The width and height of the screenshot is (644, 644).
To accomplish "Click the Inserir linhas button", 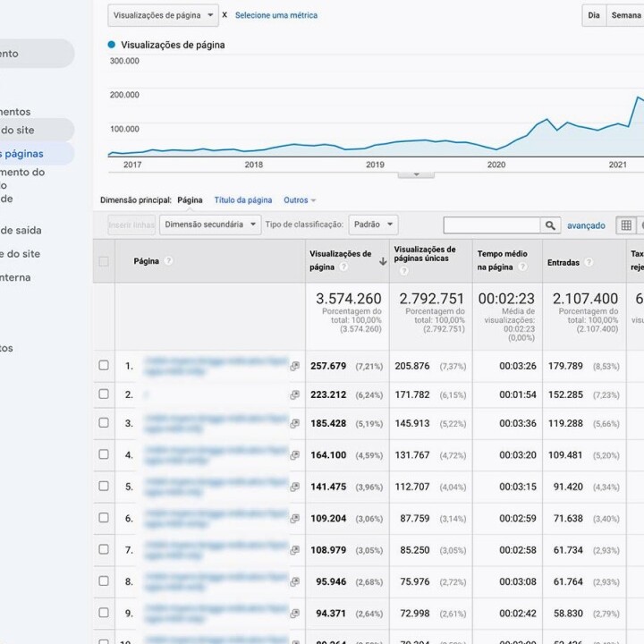I will (x=131, y=225).
